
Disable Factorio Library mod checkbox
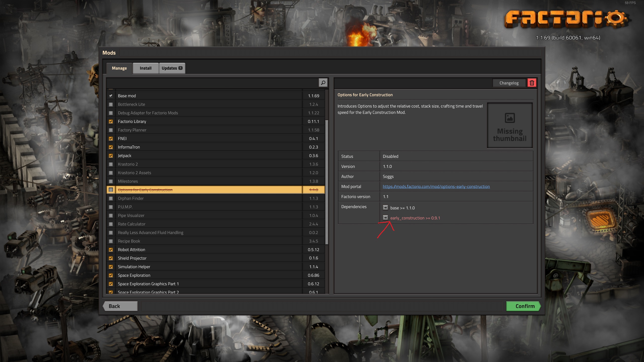pos(111,121)
